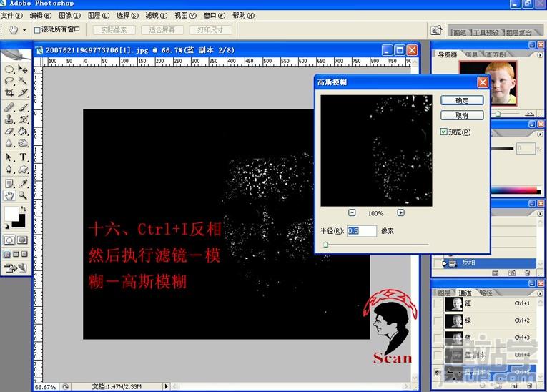
Task: Select the Blur tool
Action: [x=9, y=143]
